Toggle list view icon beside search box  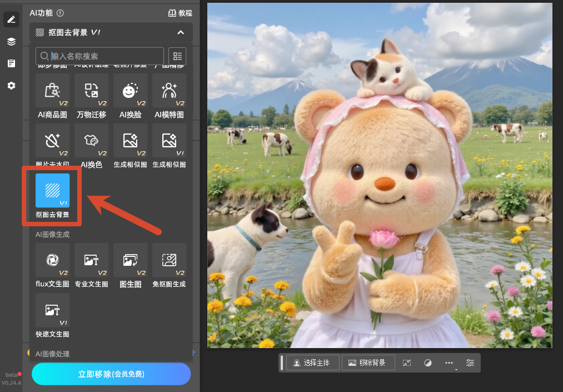[x=177, y=56]
